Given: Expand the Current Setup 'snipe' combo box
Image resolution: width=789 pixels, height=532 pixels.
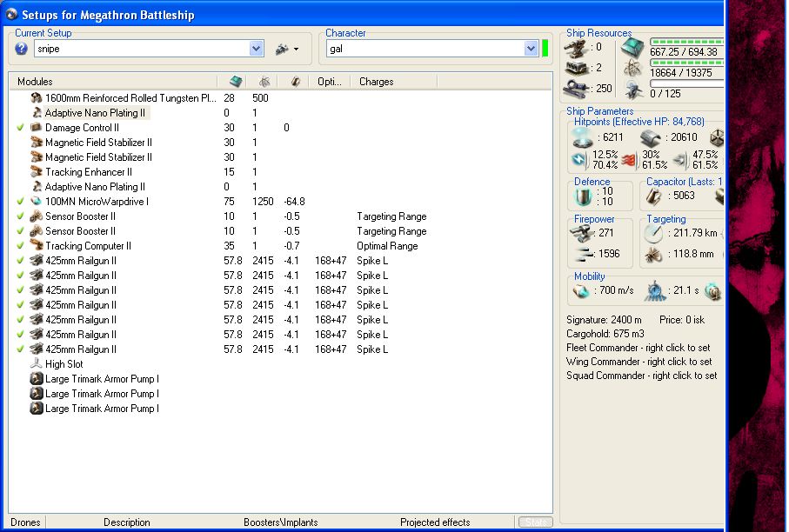Looking at the screenshot, I should [256, 50].
